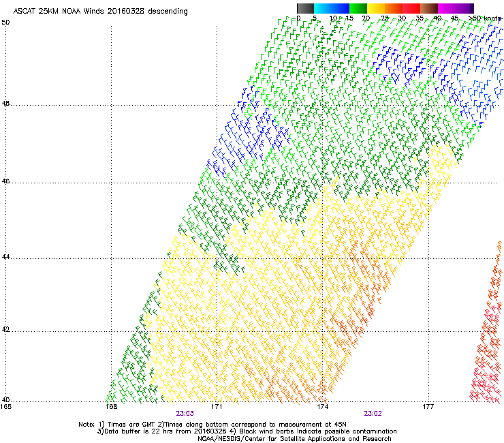Viewport: 504px width, 443px height.
Task: Click the '>50 knots' scale label
Action: pyautogui.click(x=485, y=18)
